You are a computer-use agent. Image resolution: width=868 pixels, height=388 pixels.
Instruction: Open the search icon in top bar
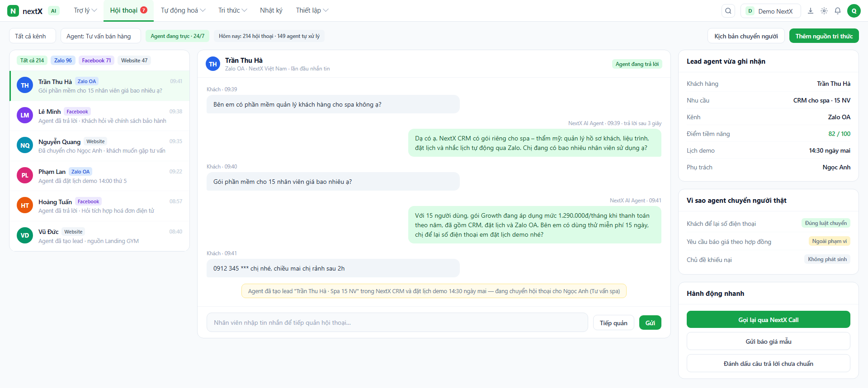coord(728,11)
